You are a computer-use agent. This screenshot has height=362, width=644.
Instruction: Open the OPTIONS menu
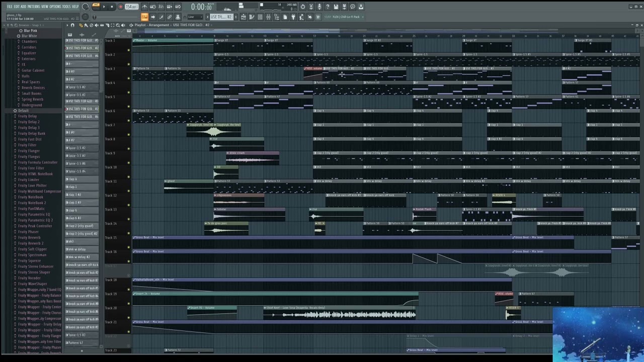(55, 7)
